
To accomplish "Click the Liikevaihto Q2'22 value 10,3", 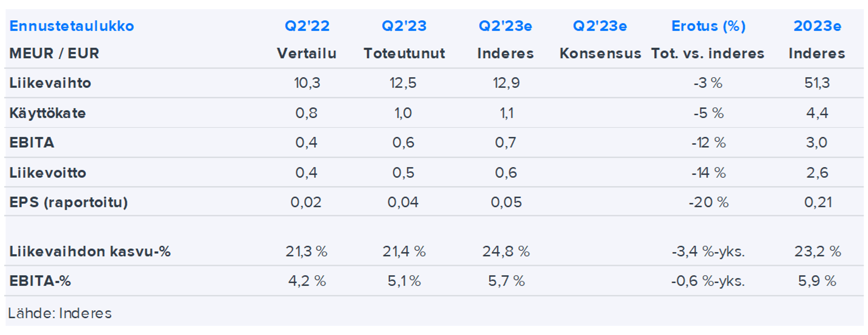I will pyautogui.click(x=307, y=83).
